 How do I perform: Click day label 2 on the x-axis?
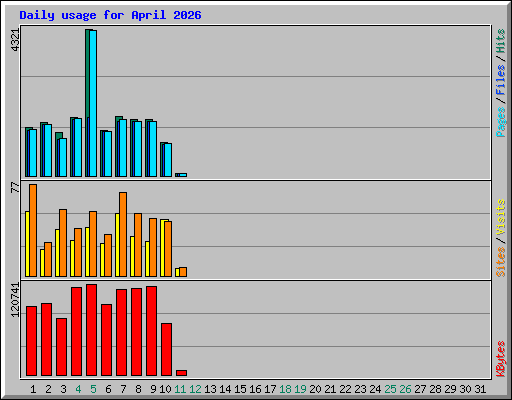coord(48,389)
